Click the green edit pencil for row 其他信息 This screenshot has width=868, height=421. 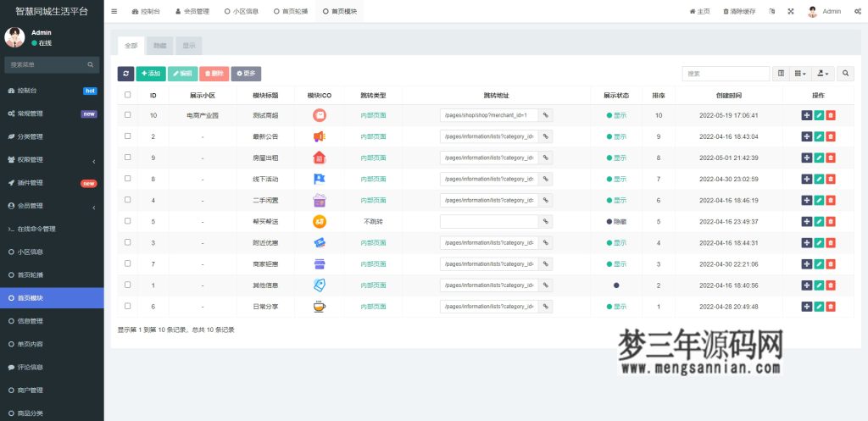click(x=819, y=285)
